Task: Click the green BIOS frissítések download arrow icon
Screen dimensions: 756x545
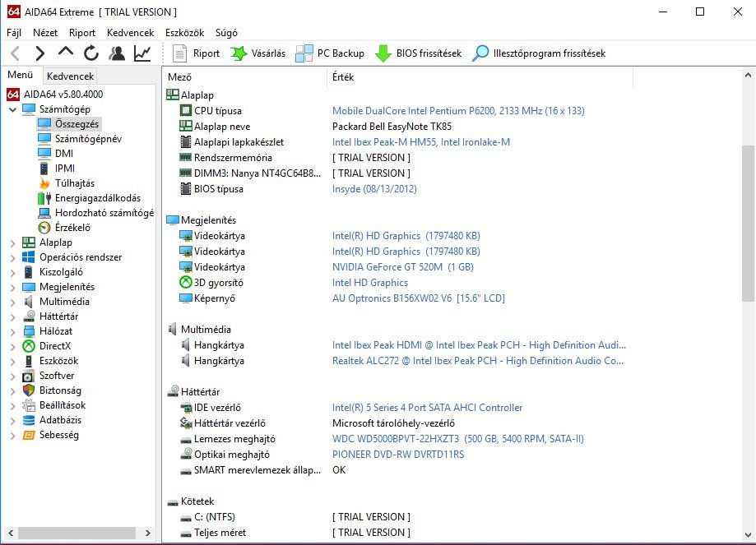Action: (x=383, y=53)
